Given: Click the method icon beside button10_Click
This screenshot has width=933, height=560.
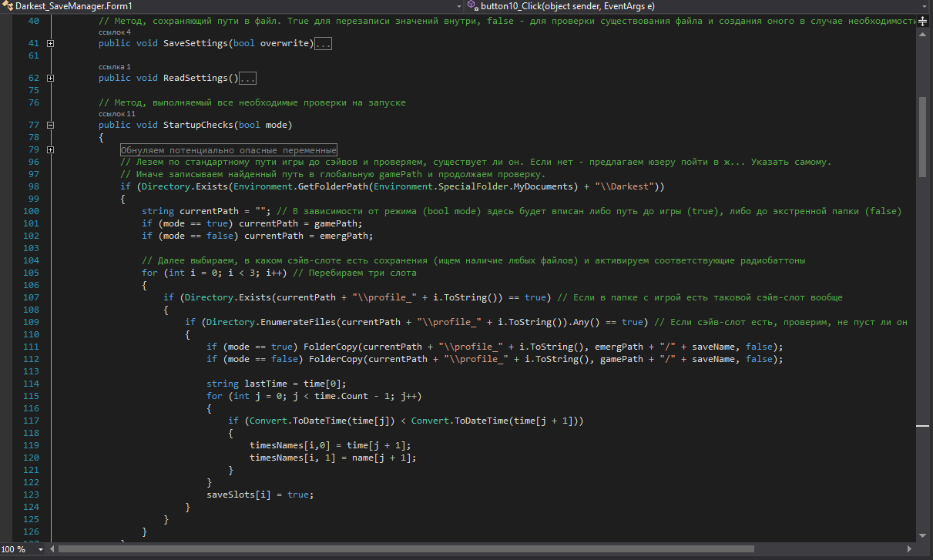Looking at the screenshot, I should (x=472, y=5).
